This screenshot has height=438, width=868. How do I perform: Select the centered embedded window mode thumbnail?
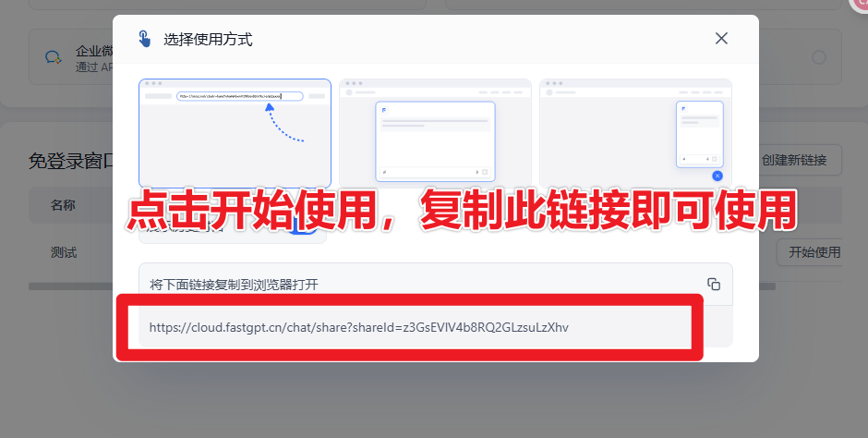pos(435,133)
